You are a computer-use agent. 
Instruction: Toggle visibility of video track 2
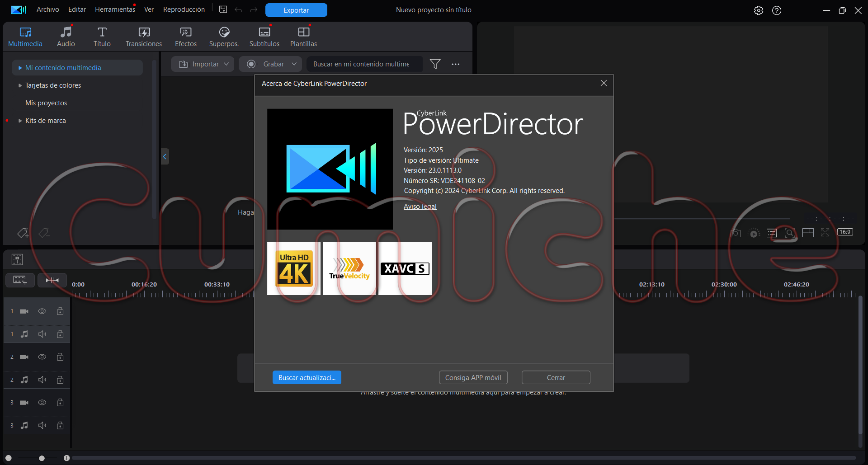pos(42,357)
